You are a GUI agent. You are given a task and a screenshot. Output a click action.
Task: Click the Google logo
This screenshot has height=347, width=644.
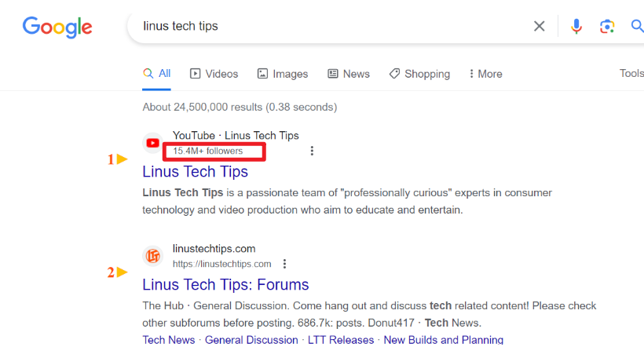coord(57,27)
